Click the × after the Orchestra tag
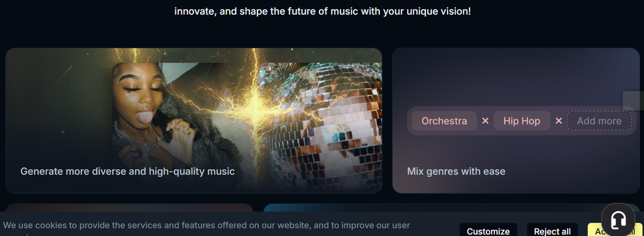Screen dimensions: 644x236 click(485, 121)
